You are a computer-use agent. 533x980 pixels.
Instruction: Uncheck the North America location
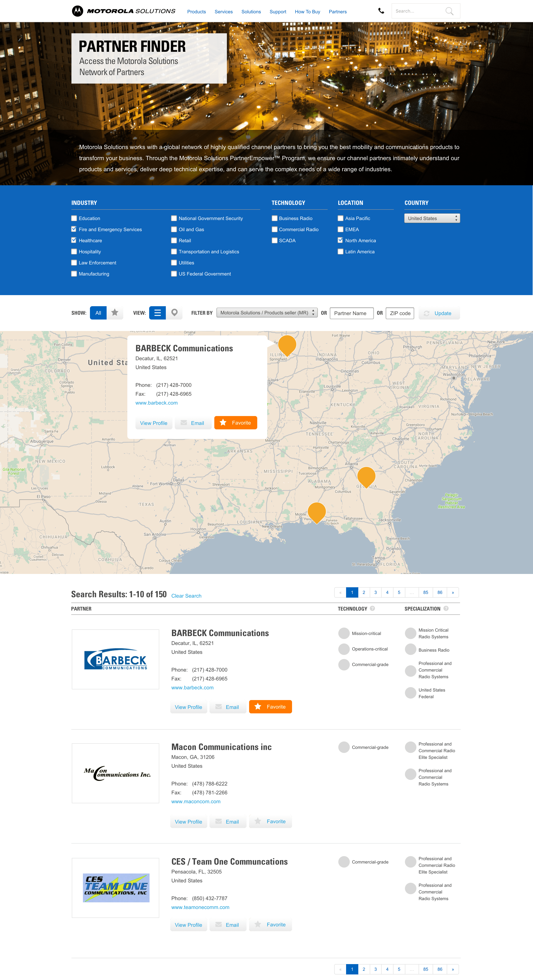[x=340, y=240]
